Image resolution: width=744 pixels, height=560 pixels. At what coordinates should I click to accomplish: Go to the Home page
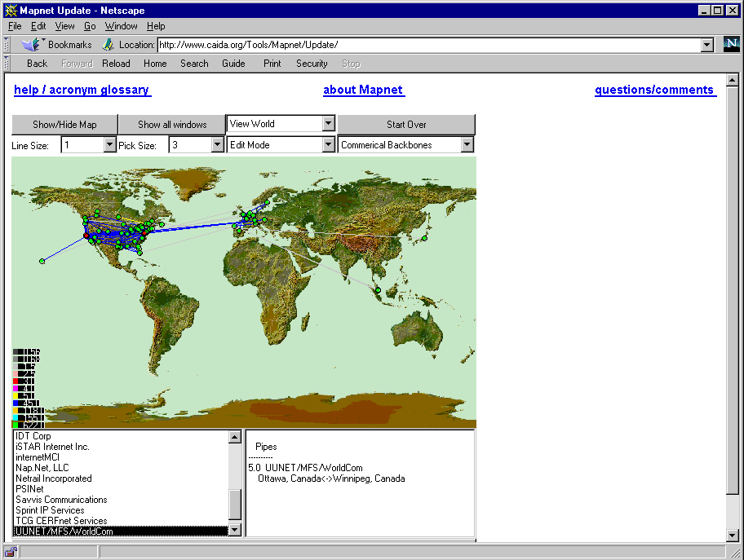pyautogui.click(x=155, y=64)
